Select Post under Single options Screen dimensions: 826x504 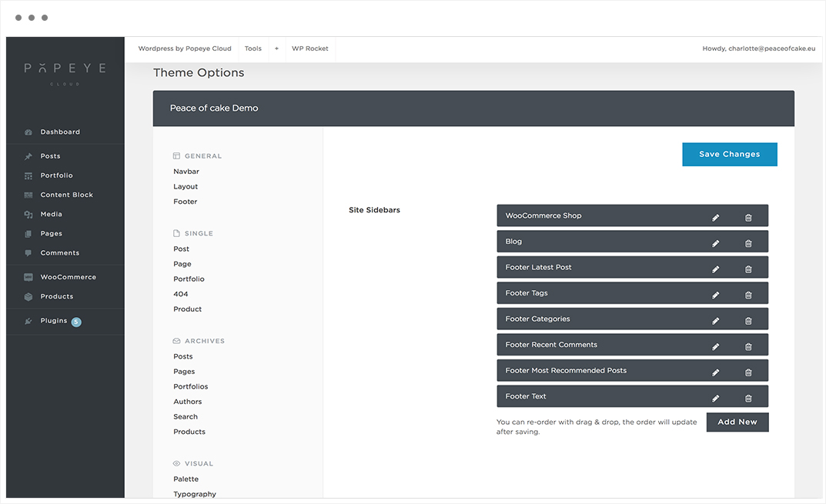tap(181, 249)
